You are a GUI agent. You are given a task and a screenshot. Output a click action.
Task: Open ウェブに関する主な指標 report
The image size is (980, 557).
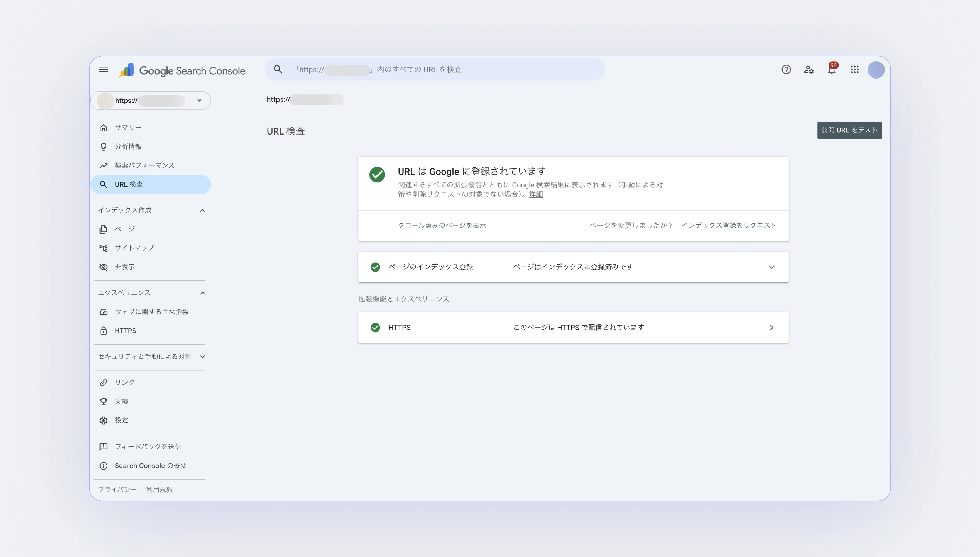click(x=151, y=312)
